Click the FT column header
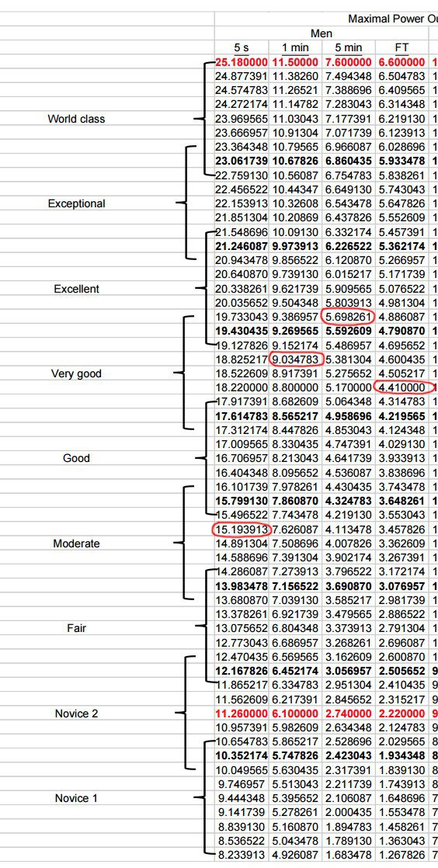The width and height of the screenshot is (438, 868). 401,47
